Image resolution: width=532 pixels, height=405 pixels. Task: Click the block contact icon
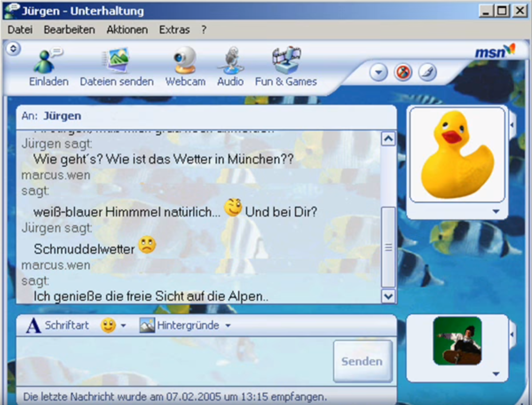[403, 72]
